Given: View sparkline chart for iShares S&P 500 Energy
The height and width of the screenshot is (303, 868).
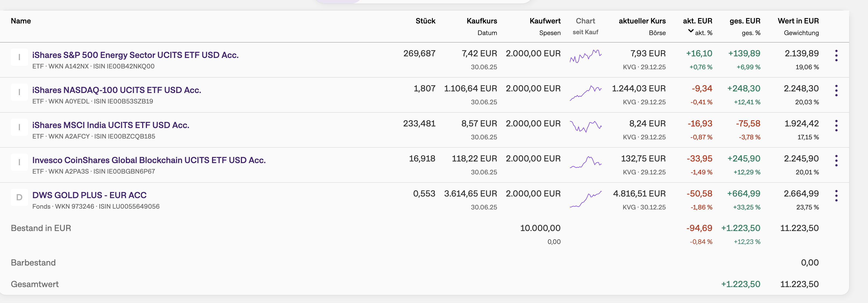Looking at the screenshot, I should coord(585,56).
